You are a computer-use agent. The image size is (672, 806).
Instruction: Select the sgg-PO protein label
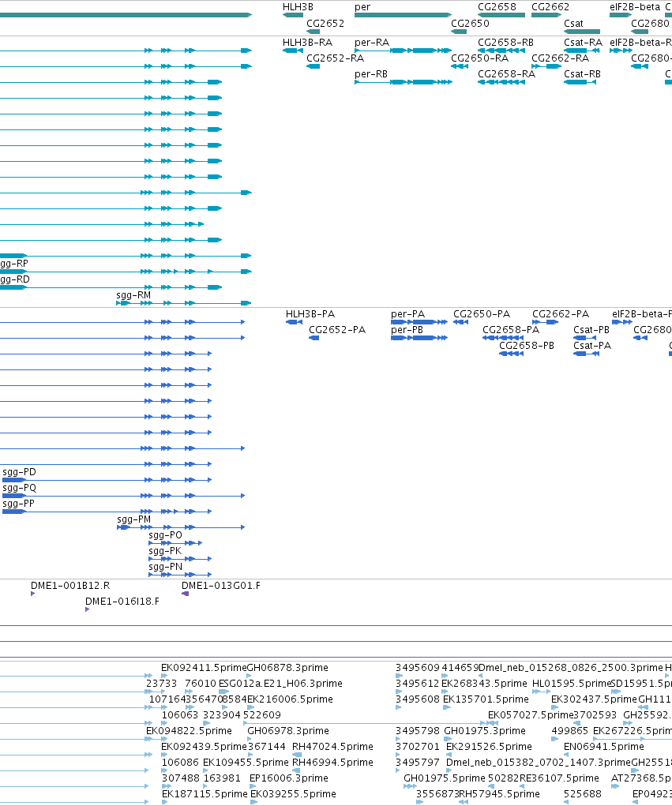[x=165, y=535]
